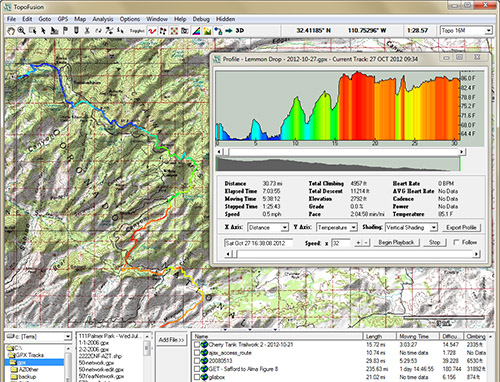Click the network nodes tool icon
This screenshot has width=500, height=382.
click(x=218, y=31)
